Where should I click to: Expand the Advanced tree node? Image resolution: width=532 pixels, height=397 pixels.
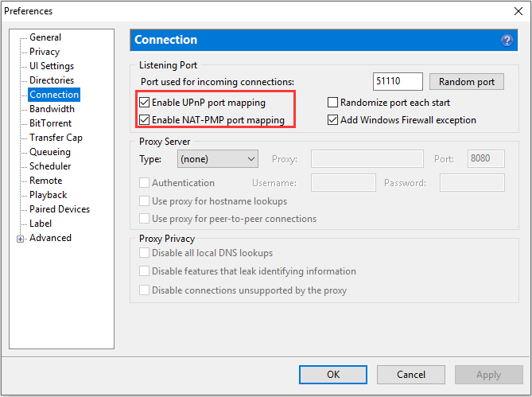(x=21, y=239)
